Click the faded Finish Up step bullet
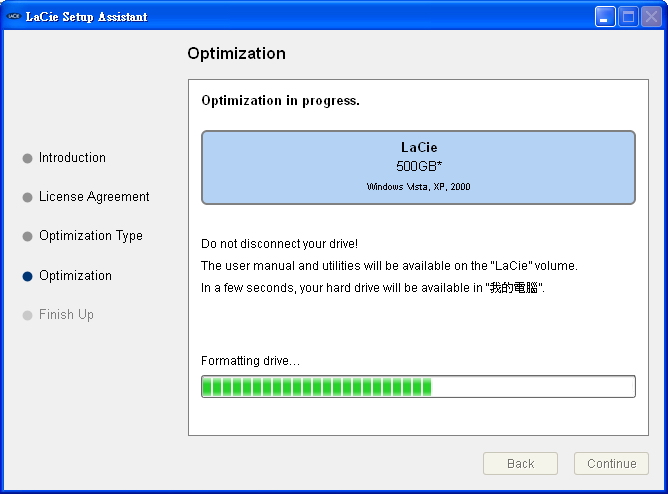The image size is (668, 494). pos(27,316)
